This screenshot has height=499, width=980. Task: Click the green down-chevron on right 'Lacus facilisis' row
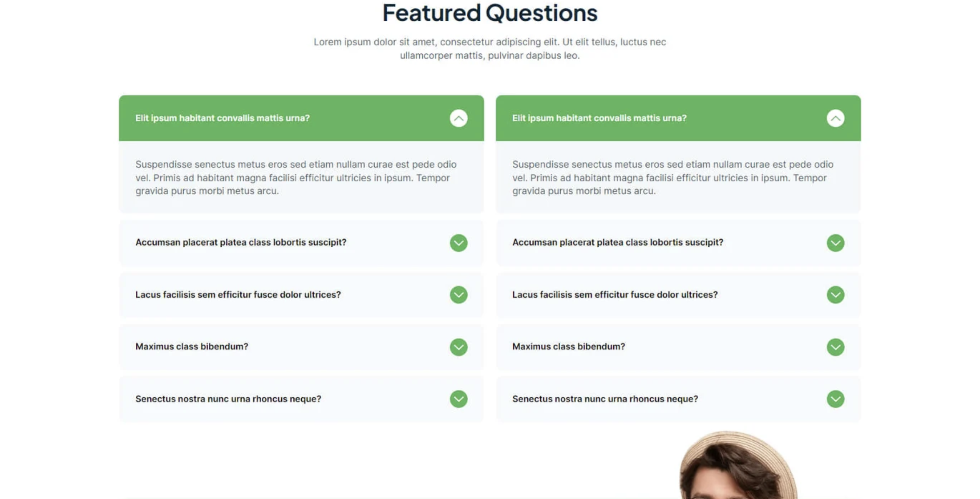[835, 295]
